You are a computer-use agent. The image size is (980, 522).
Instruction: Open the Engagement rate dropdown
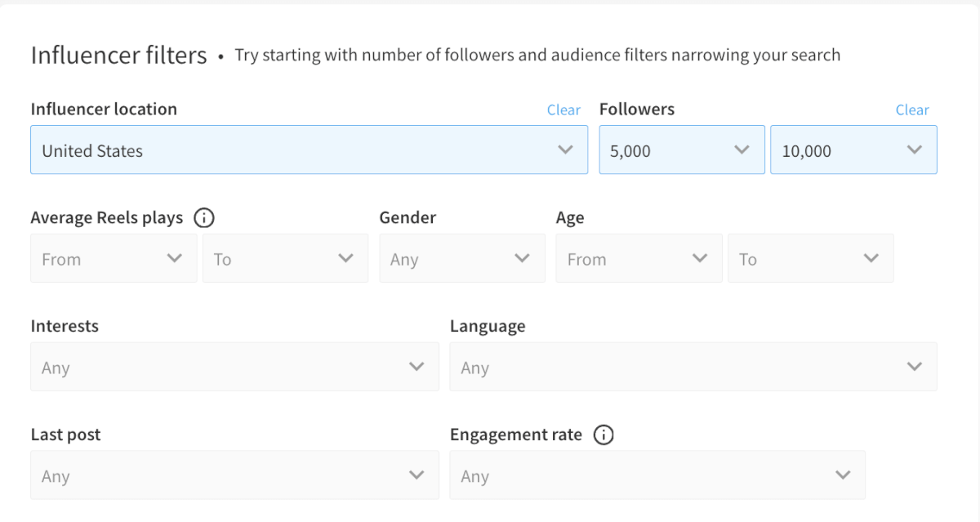tap(657, 475)
